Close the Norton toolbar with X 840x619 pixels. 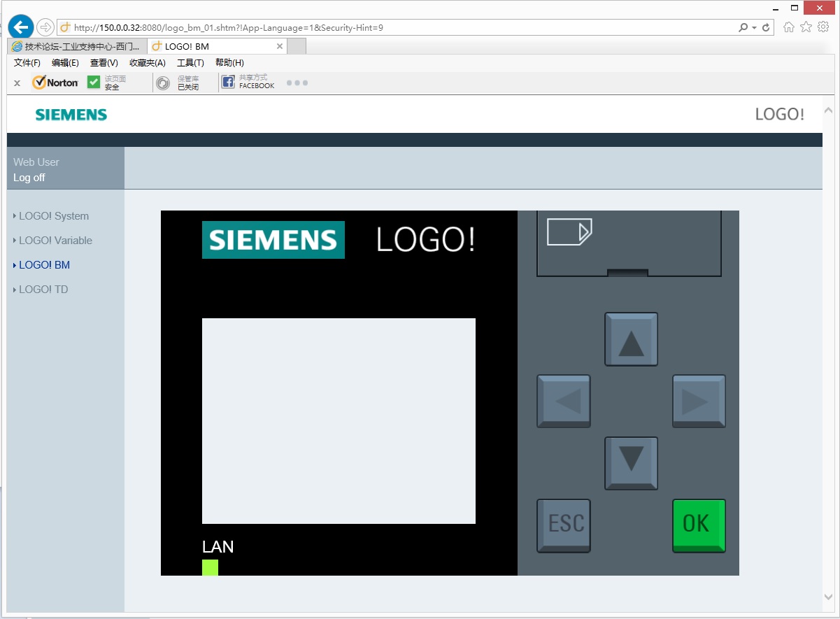[x=17, y=83]
